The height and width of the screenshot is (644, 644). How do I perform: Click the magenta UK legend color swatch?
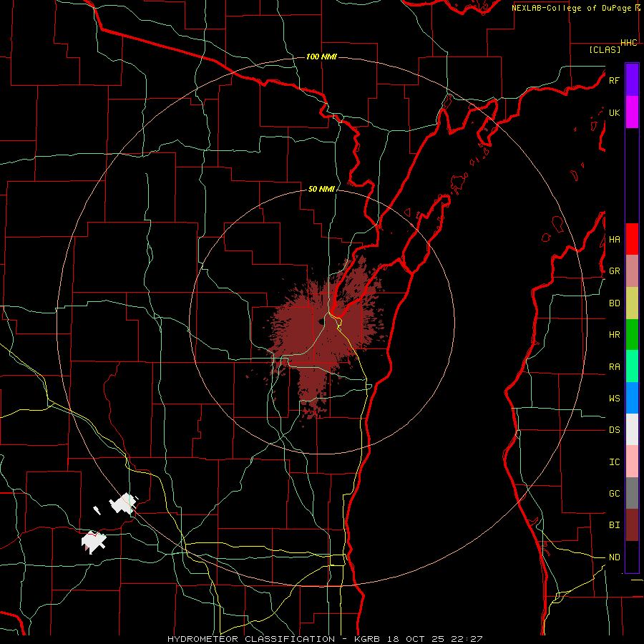pos(632,112)
